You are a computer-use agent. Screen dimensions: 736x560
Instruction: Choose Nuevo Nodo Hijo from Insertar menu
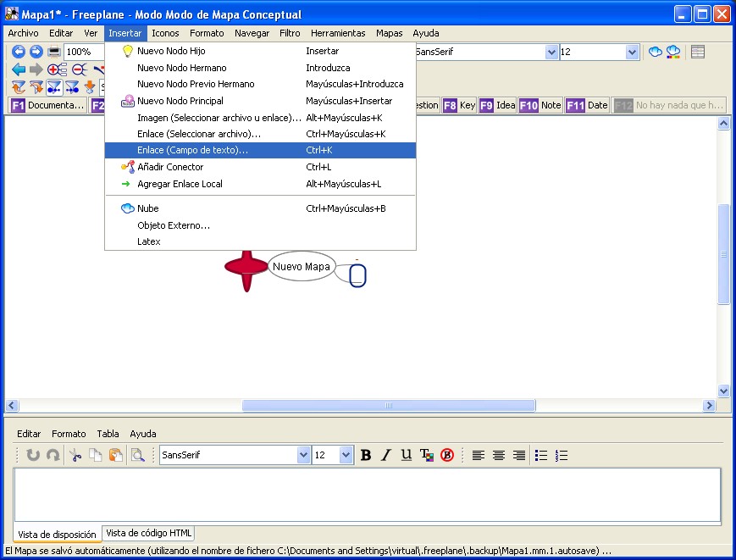(x=261, y=51)
